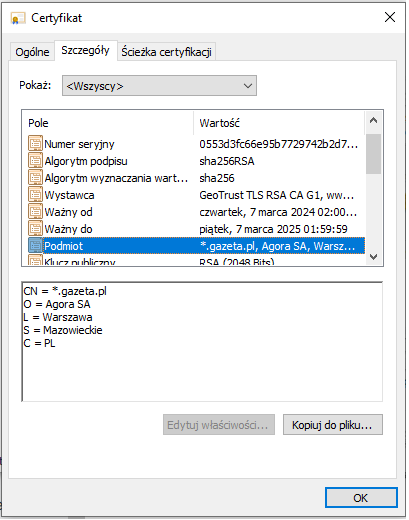This screenshot has height=520, width=409.
Task: Click the Wartość column header
Action: tap(279, 123)
